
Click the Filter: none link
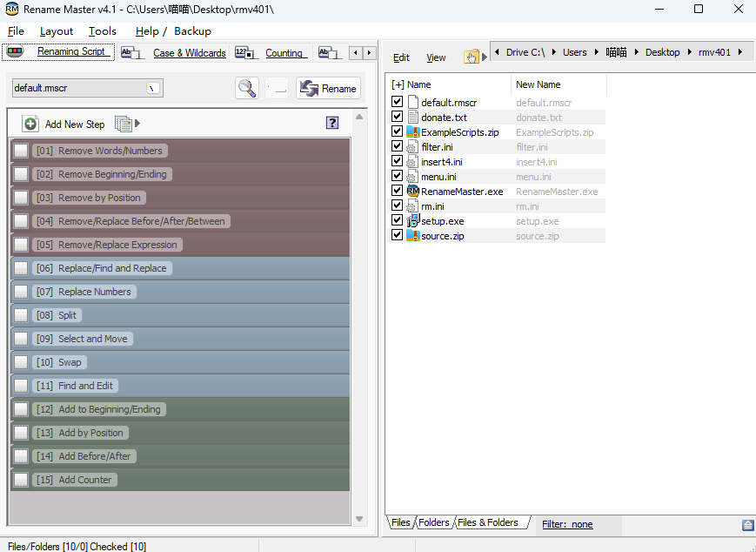pos(567,524)
